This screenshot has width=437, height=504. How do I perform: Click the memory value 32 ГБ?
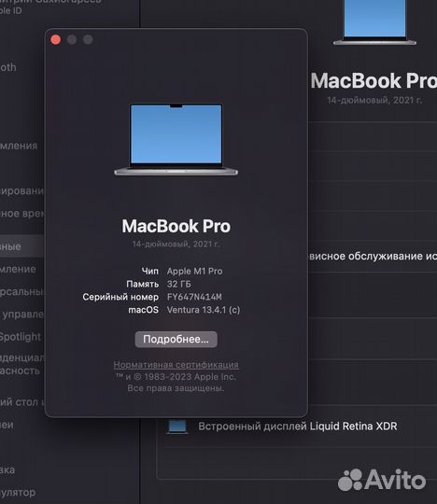tap(178, 284)
